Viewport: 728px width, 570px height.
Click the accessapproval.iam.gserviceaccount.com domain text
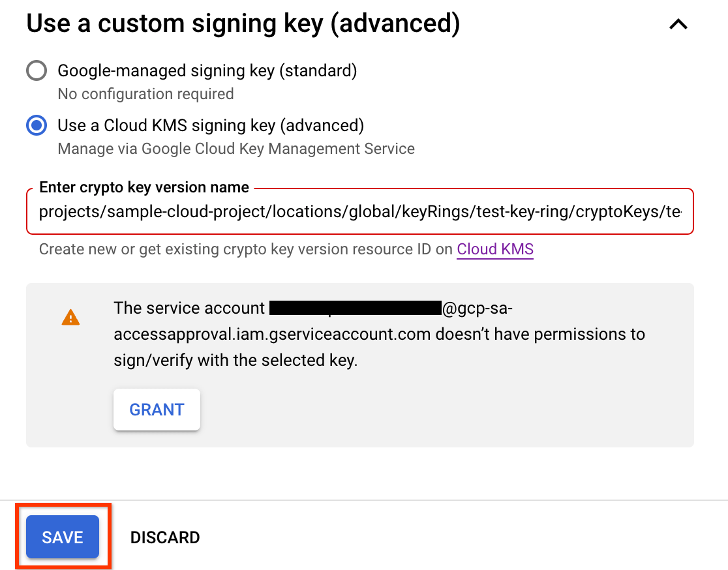[272, 335]
